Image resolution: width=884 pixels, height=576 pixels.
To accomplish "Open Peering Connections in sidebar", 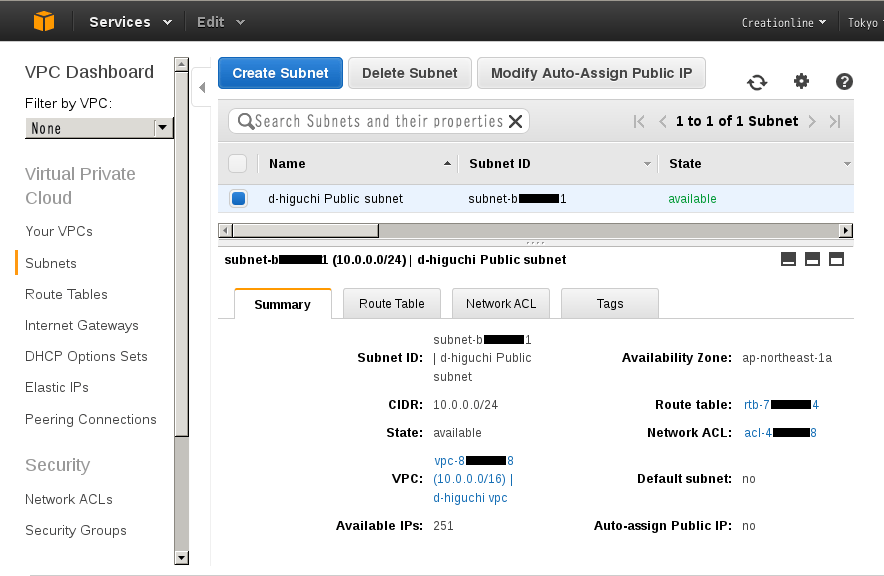I will (91, 419).
